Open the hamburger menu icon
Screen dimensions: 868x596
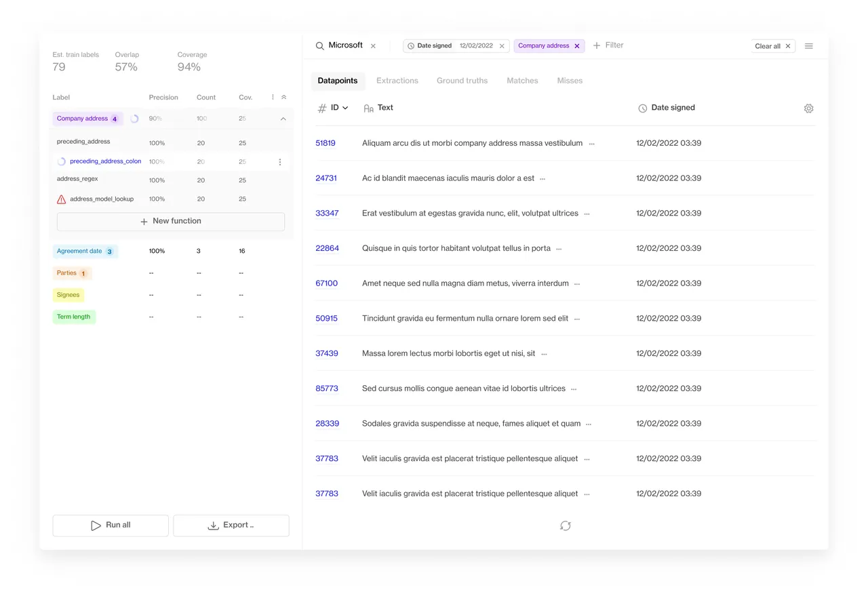tap(808, 46)
